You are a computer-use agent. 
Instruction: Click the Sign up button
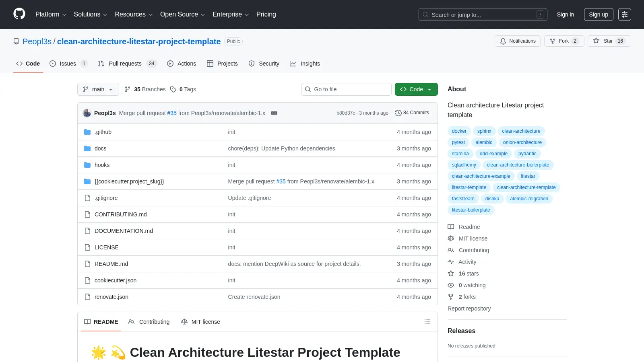[x=599, y=14]
